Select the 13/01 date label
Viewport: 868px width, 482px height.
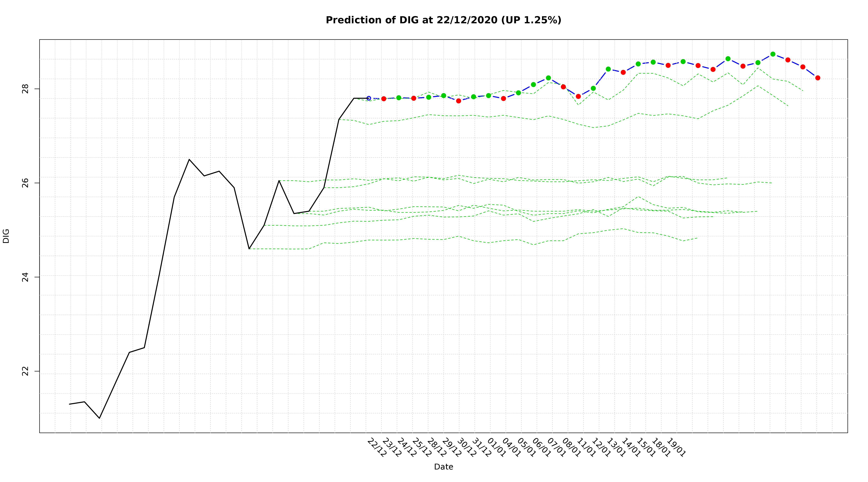click(616, 448)
